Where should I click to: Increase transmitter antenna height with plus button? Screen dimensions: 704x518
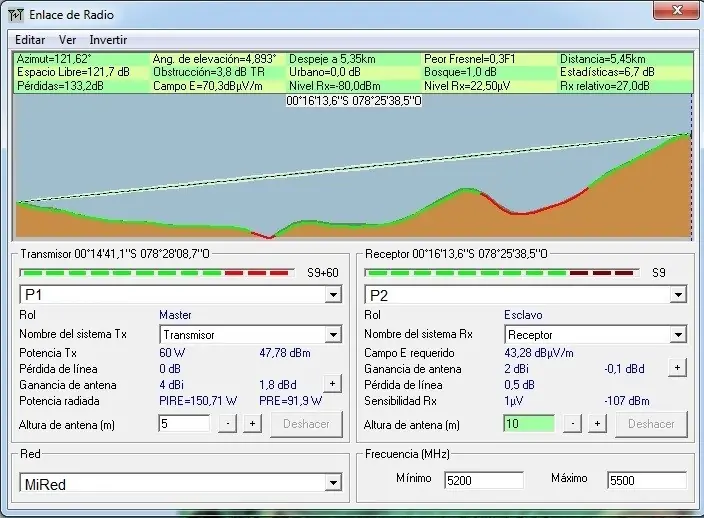pos(252,423)
